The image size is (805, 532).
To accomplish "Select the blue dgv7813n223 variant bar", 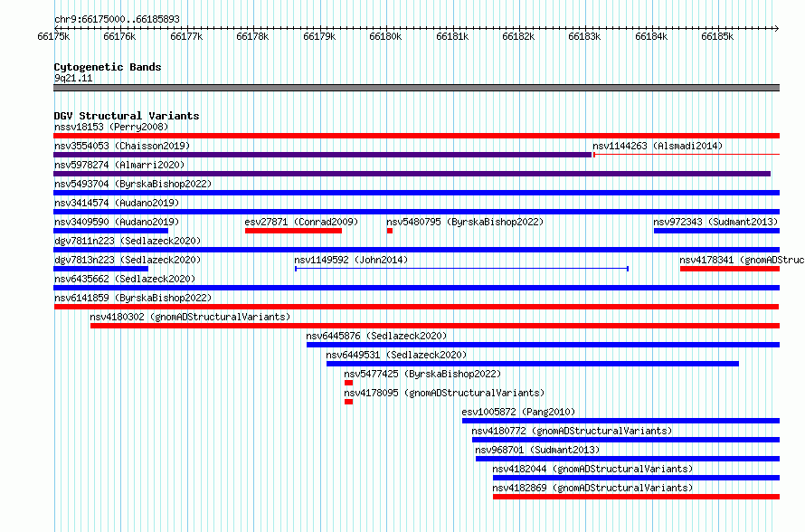I will (x=100, y=269).
